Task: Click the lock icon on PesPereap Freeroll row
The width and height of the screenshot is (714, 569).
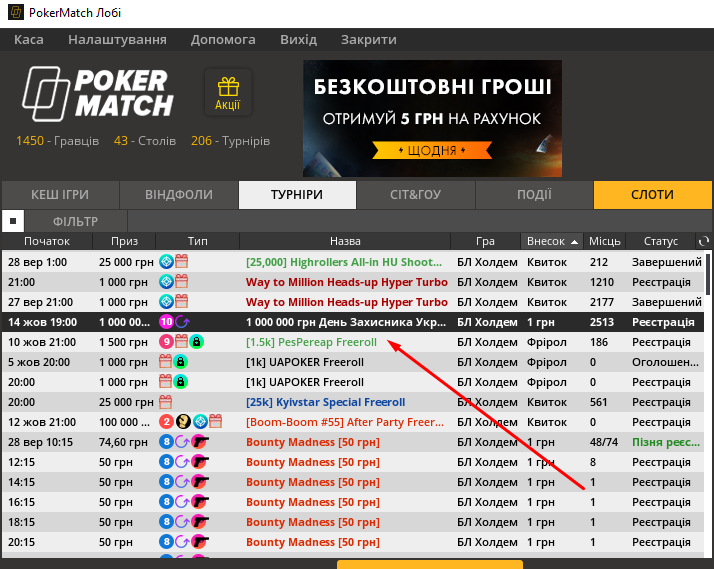Action: pyautogui.click(x=196, y=342)
